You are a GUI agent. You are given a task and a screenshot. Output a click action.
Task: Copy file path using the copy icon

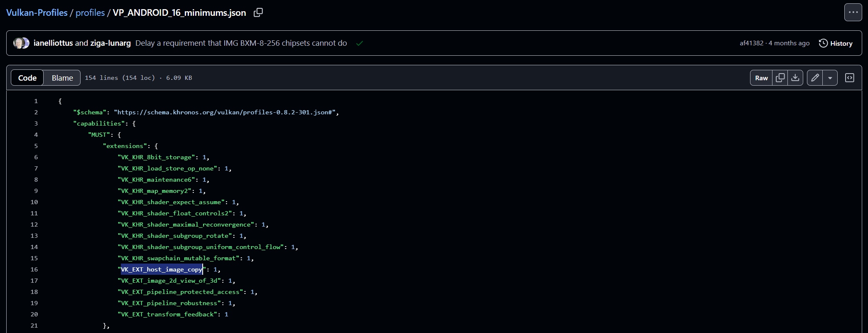click(258, 12)
